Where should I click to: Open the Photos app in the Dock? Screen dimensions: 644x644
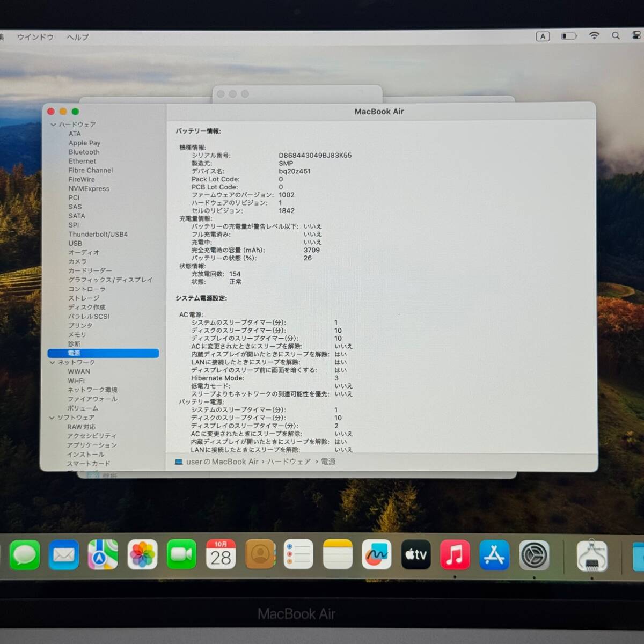pyautogui.click(x=142, y=555)
